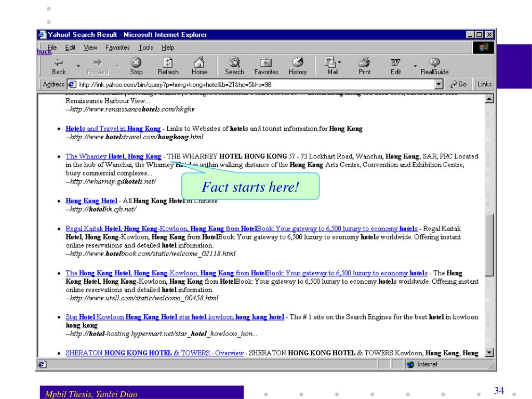Screen dimensions: 532x399
Task: Open the Star Hotel Kowloon link
Action: pyautogui.click(x=175, y=317)
